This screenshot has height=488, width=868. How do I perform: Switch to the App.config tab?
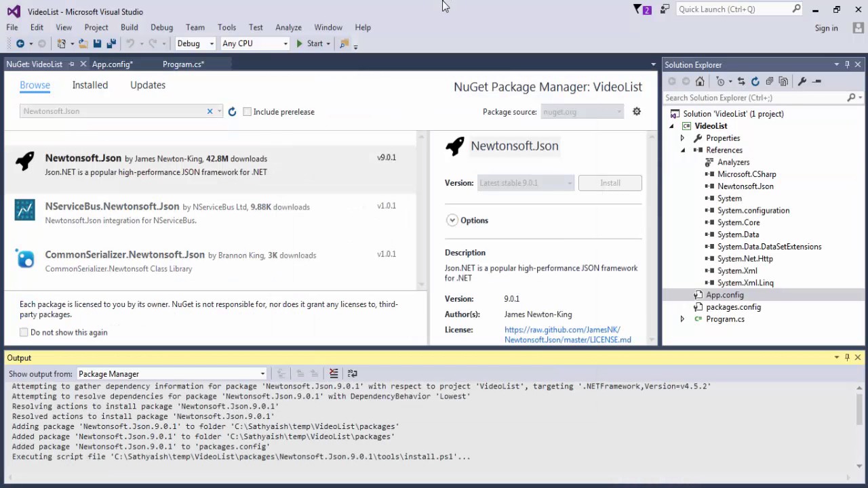tap(112, 64)
